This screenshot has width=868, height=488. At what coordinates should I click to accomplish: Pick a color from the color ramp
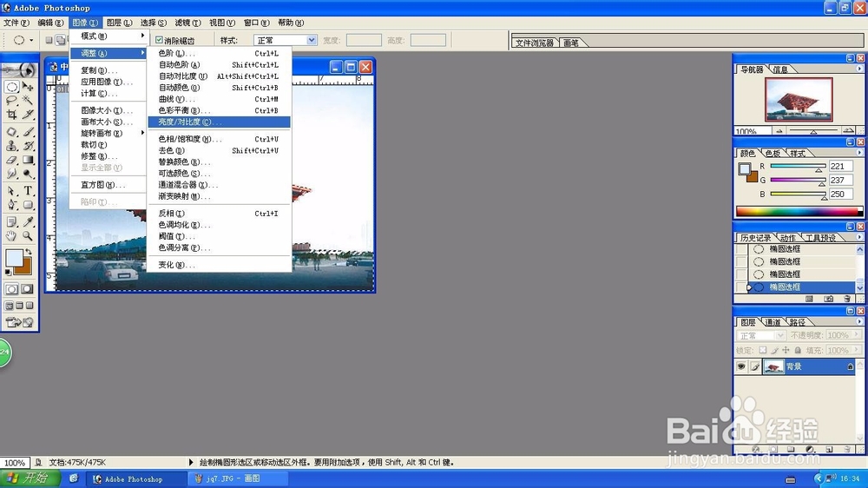pos(799,211)
